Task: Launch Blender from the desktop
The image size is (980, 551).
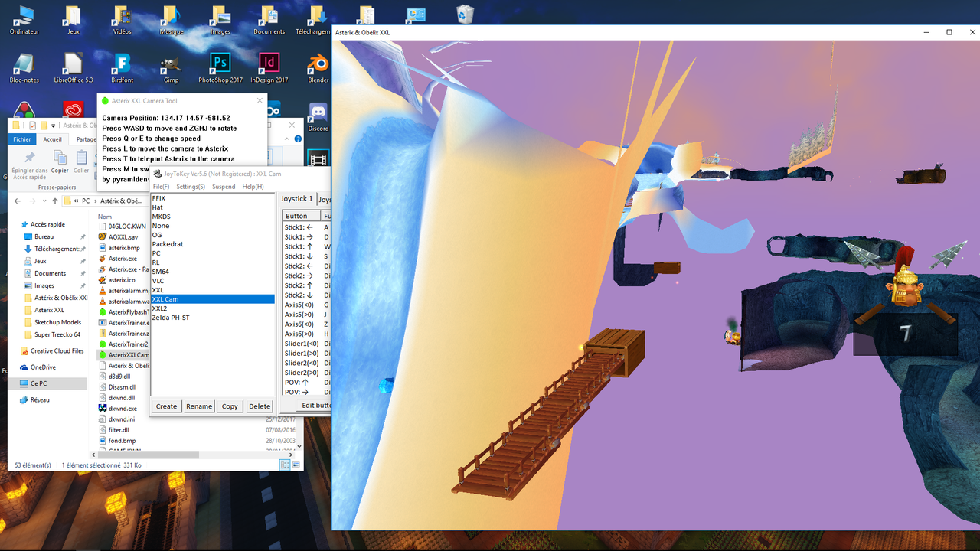Action: (318, 68)
